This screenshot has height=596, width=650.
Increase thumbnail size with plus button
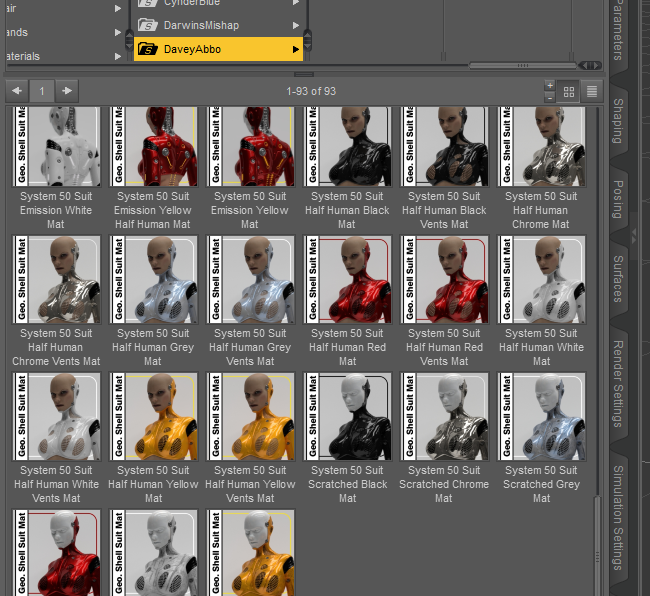click(550, 86)
